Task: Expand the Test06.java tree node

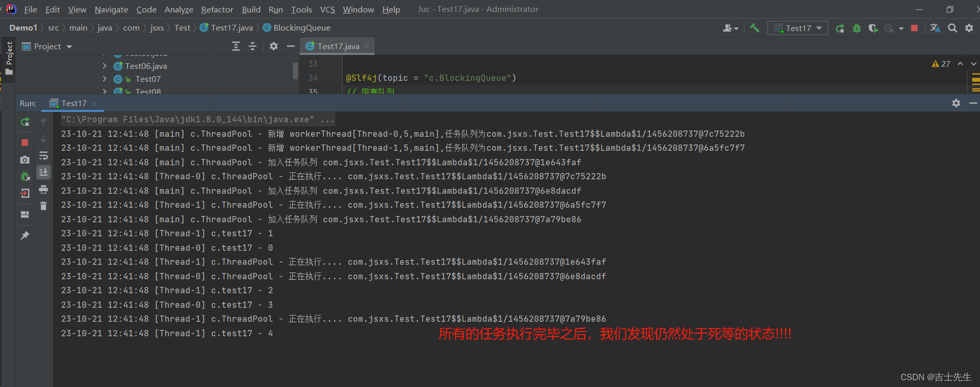Action: click(x=105, y=66)
